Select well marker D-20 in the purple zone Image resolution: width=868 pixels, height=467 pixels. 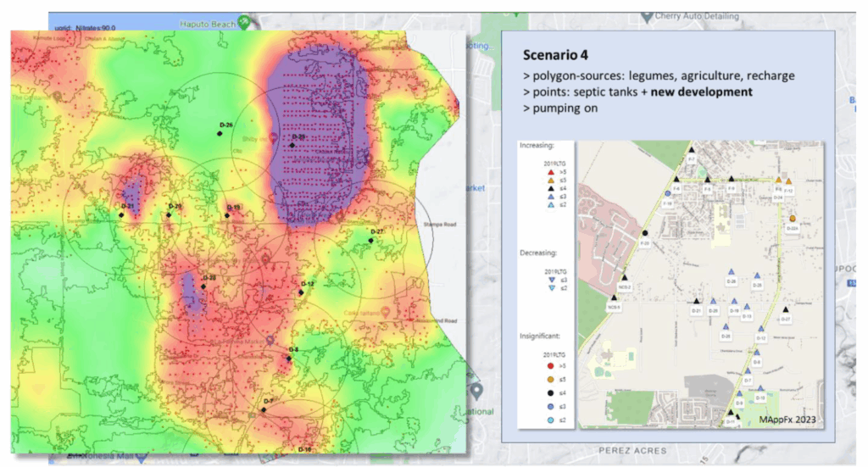click(x=292, y=145)
